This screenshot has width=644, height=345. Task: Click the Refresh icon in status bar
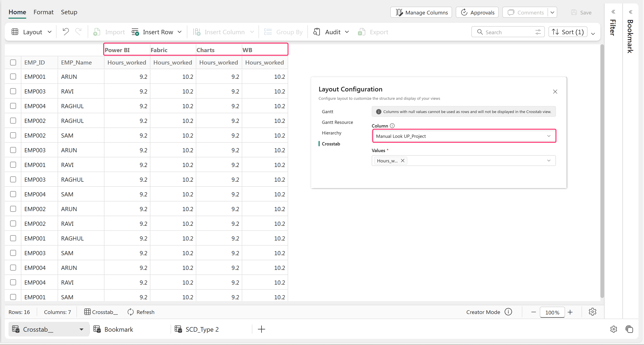point(130,312)
